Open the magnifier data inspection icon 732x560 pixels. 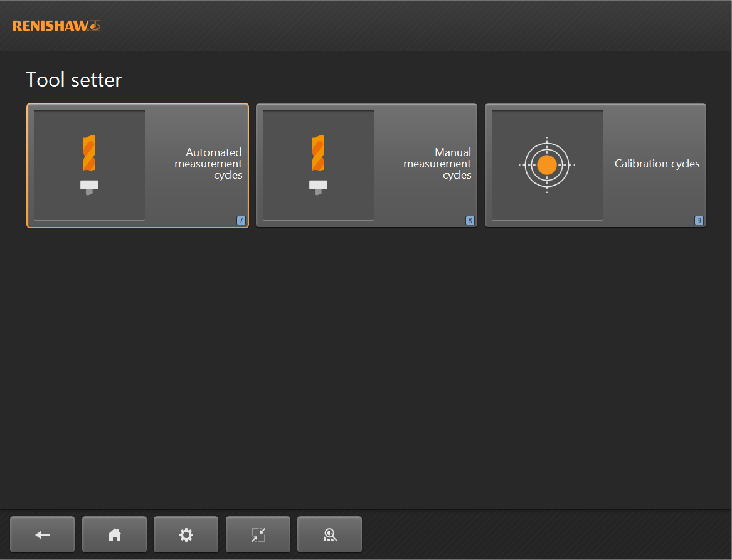329,535
